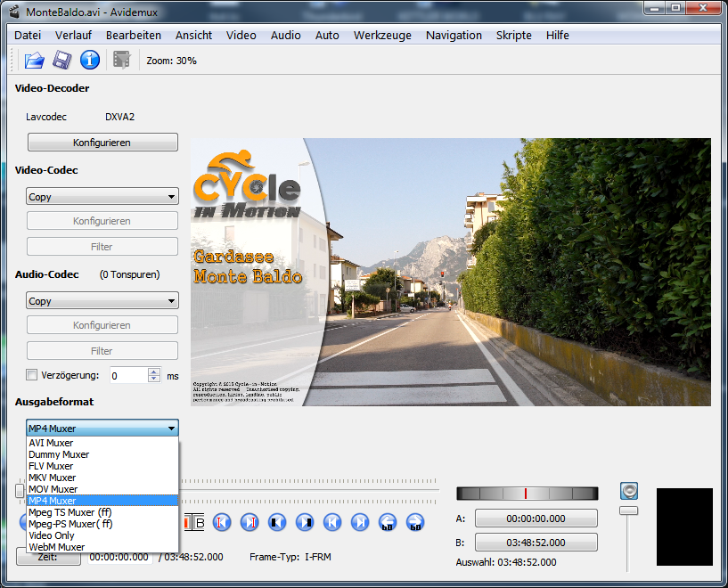Choose WebM Muxer output format
Screen dimensions: 728x588
coord(102,547)
